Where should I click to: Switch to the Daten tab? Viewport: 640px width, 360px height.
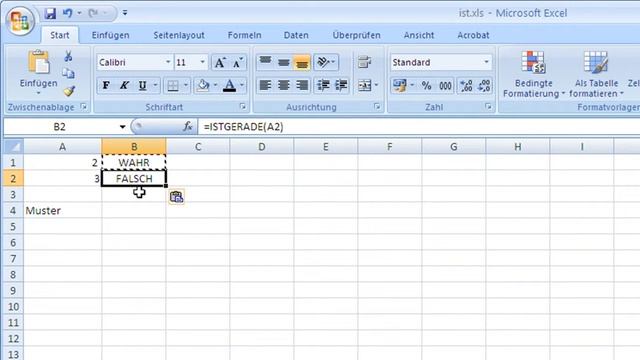tap(296, 35)
